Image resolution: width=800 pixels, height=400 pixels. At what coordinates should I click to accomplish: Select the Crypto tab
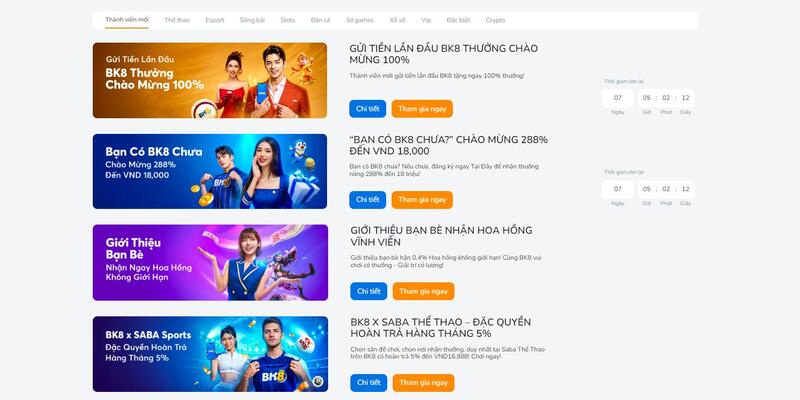point(495,20)
